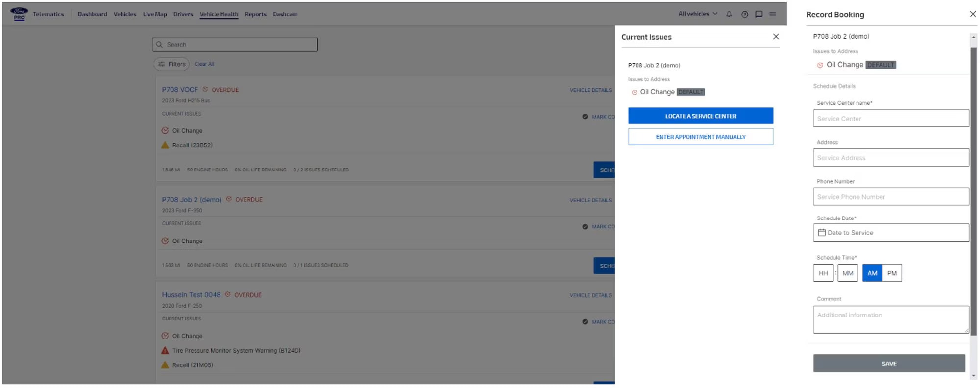Focus the Service Center name field
The image size is (980, 388).
(x=891, y=119)
